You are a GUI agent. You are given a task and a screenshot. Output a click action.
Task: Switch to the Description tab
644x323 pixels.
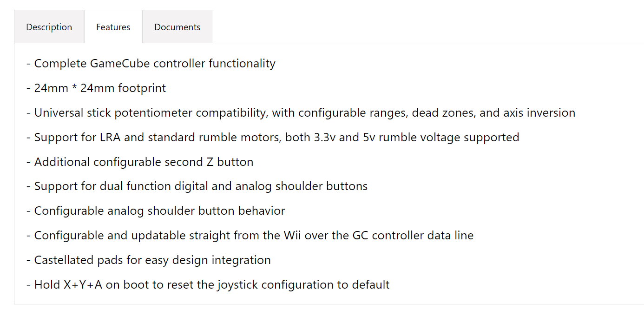(x=49, y=27)
